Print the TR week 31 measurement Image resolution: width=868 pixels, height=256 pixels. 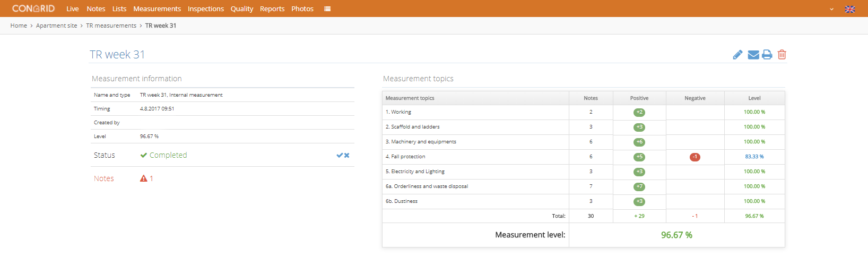point(767,55)
